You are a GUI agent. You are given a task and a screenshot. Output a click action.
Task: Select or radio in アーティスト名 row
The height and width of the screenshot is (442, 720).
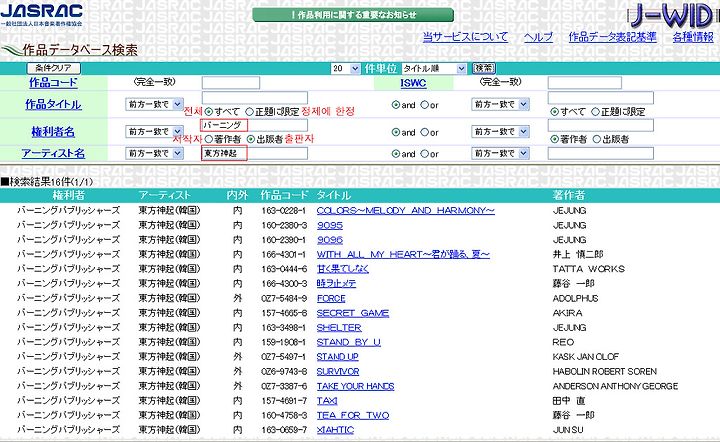tap(424, 154)
